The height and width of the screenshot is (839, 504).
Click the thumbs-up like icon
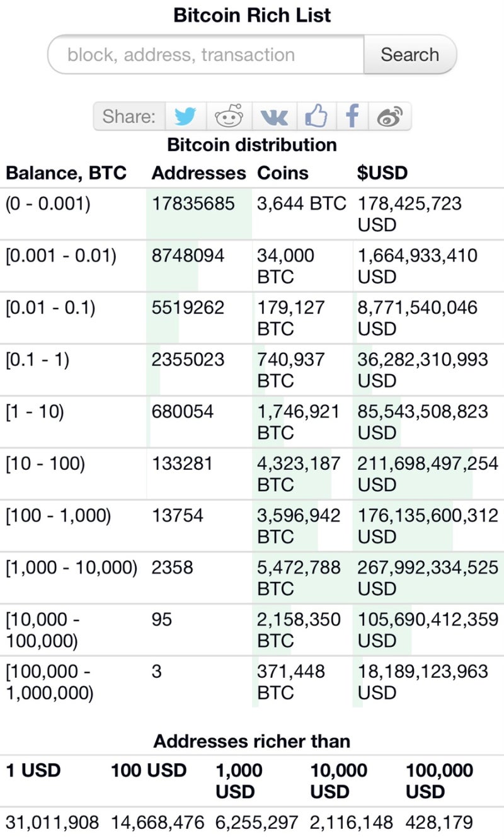[x=317, y=117]
